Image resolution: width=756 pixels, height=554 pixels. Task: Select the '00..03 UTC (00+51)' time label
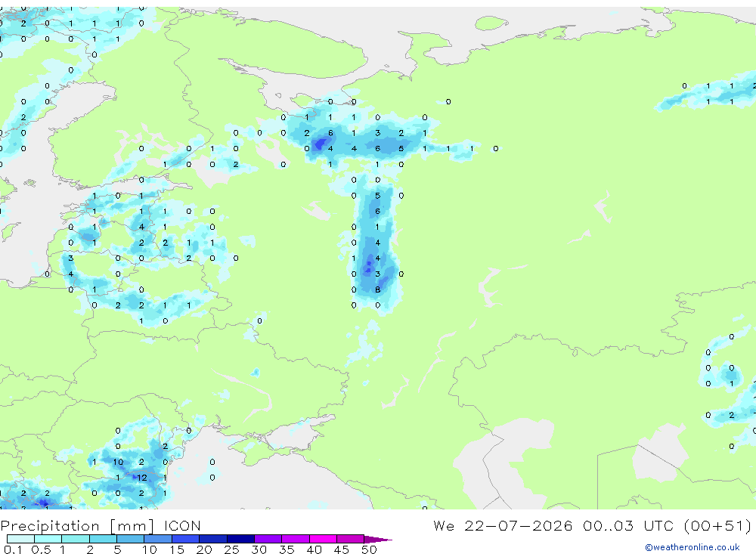(667, 525)
